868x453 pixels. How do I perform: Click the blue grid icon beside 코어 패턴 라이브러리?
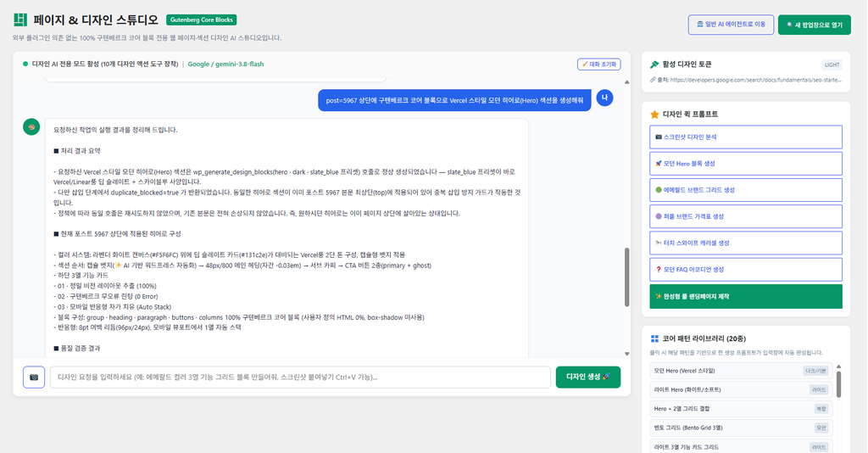654,338
